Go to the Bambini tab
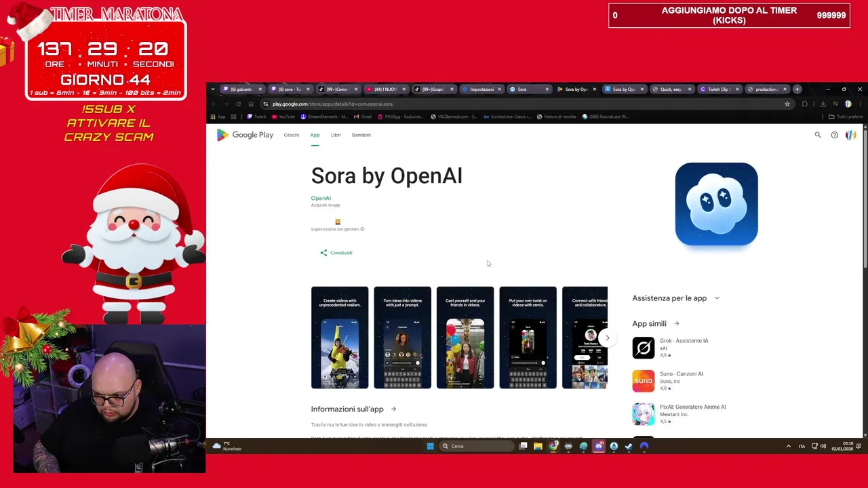 pos(361,135)
